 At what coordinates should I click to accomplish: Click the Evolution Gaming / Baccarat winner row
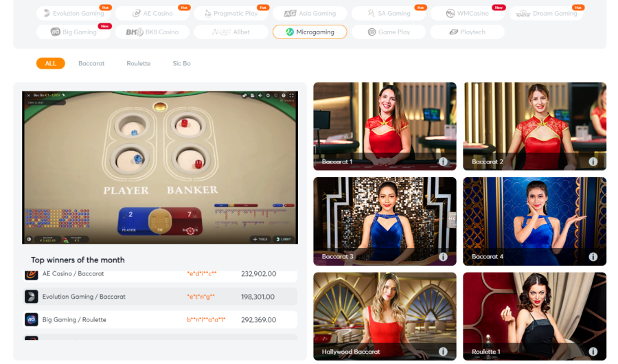pyautogui.click(x=160, y=297)
